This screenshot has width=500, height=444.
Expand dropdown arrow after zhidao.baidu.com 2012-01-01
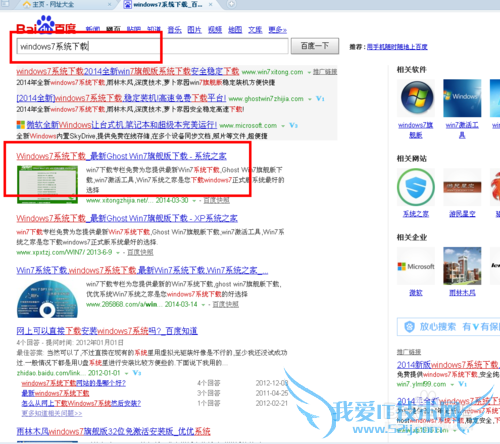(x=127, y=373)
